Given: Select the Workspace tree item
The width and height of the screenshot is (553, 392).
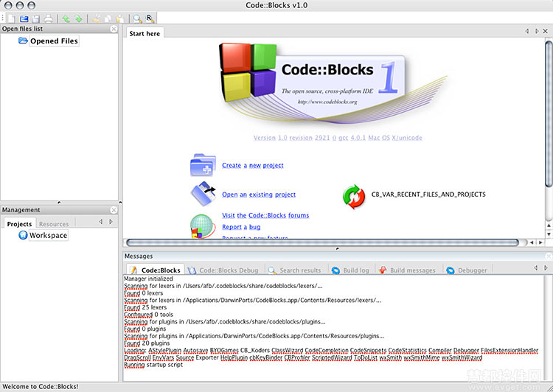Looking at the screenshot, I should [49, 235].
